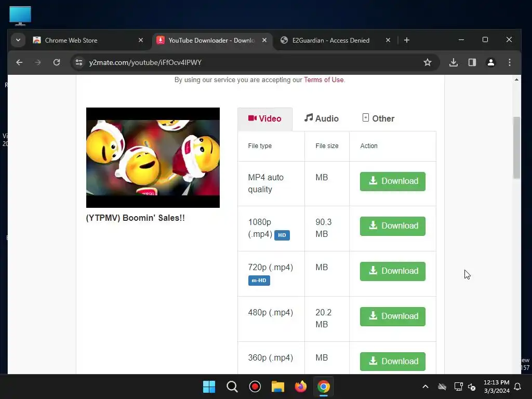Viewport: 532px width, 399px height.
Task: Switch to the Audio format tab
Action: 321,118
